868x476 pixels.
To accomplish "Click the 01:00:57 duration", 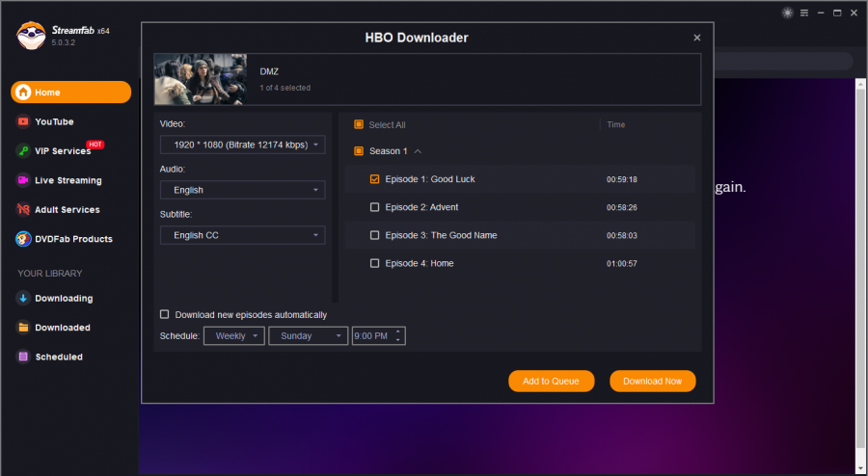I will point(622,264).
